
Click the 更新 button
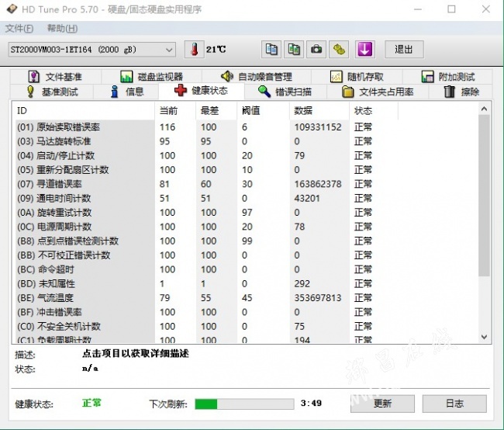(x=382, y=404)
